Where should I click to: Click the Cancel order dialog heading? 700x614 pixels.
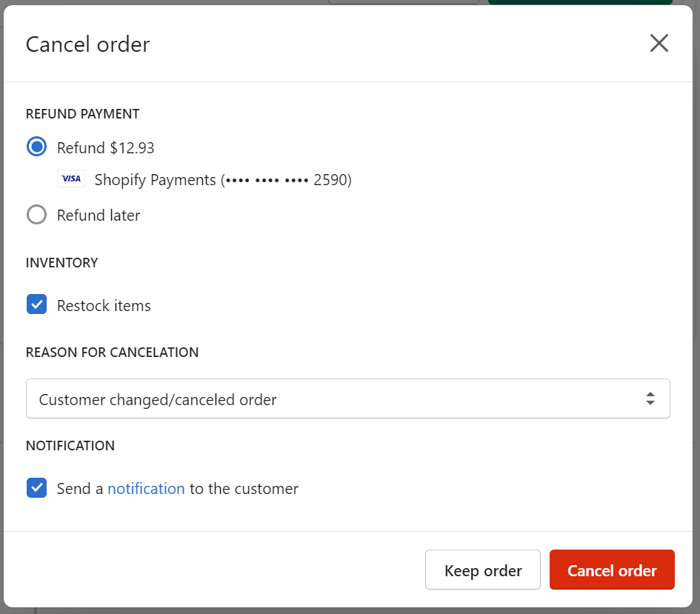click(88, 44)
